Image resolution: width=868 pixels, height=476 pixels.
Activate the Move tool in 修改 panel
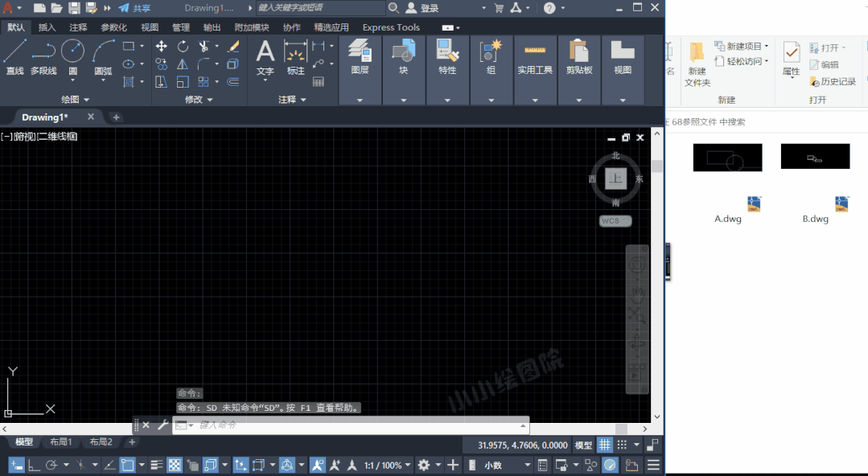click(161, 47)
